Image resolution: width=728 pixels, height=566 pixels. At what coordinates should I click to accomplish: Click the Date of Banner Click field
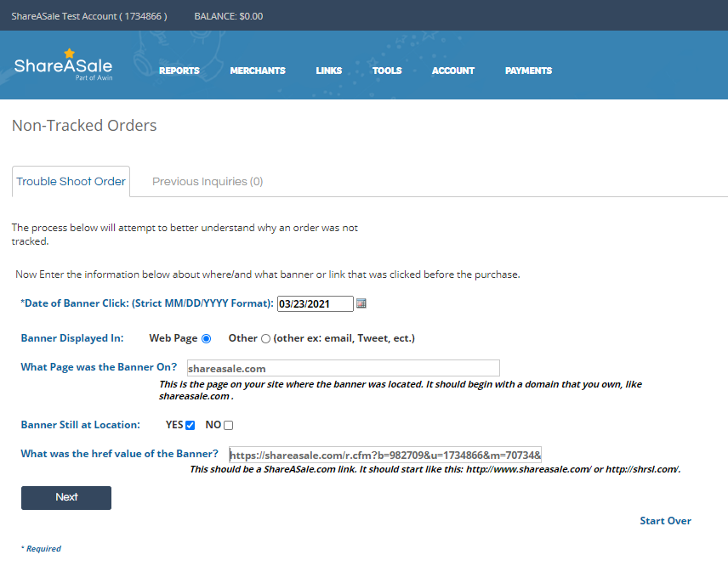pyautogui.click(x=315, y=304)
